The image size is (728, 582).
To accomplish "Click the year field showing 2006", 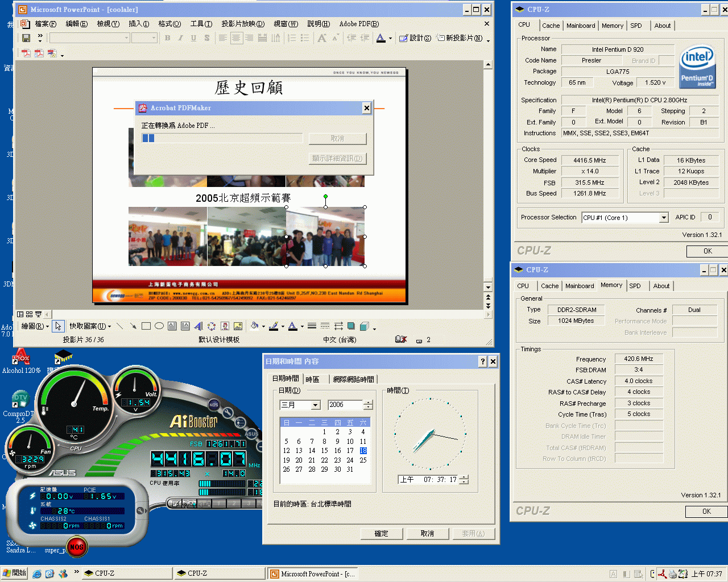I will 345,405.
